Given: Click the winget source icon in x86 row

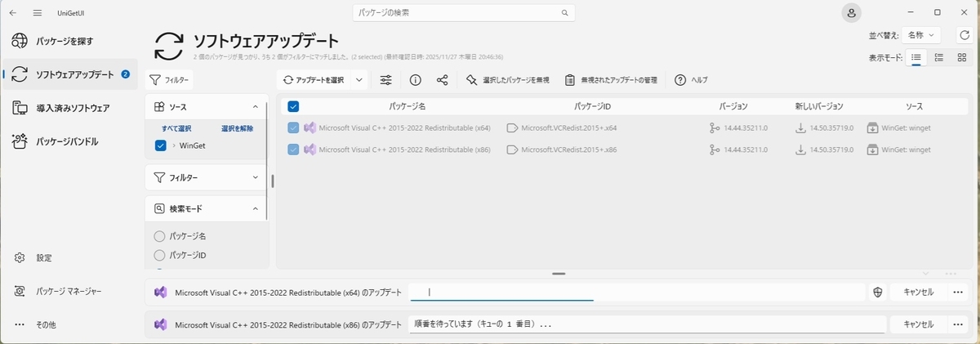Looking at the screenshot, I should tap(872, 150).
